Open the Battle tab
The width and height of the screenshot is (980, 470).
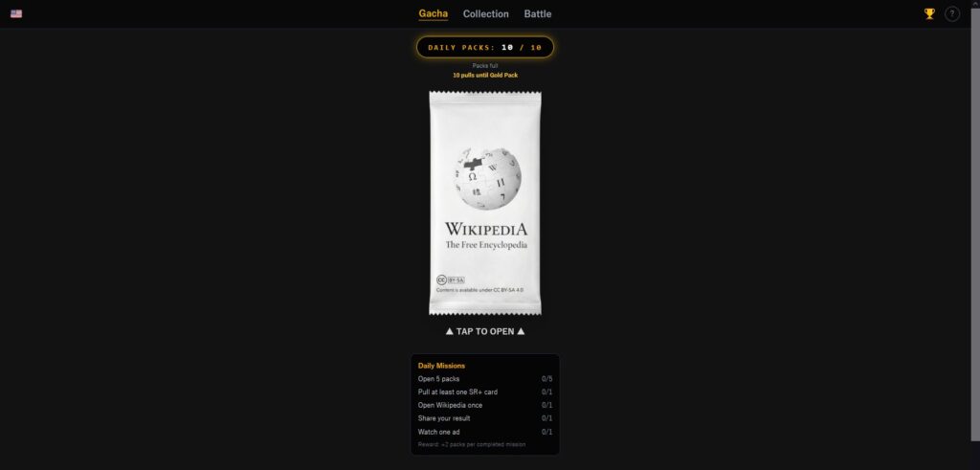coord(538,13)
